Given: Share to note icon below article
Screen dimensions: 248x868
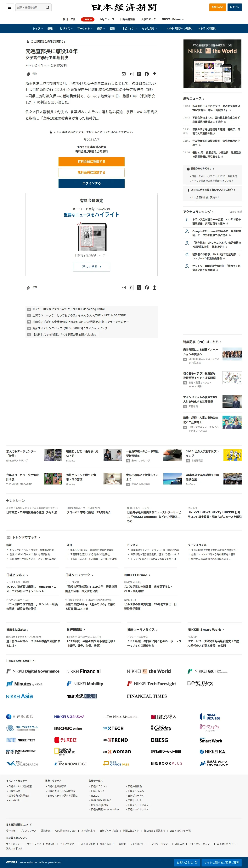Looking at the screenshot, I should (131, 287).
